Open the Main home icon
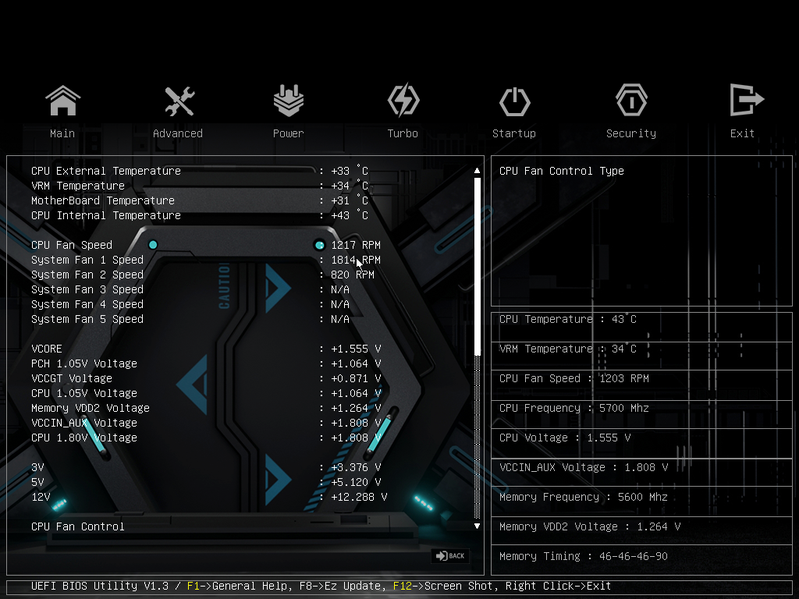This screenshot has width=799, height=599. (63, 100)
